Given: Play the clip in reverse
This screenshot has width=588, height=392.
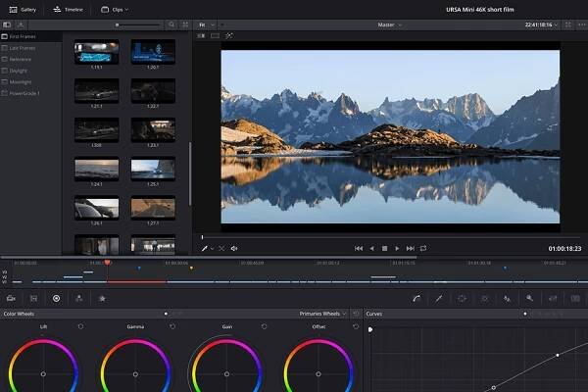Looking at the screenshot, I should (x=371, y=248).
